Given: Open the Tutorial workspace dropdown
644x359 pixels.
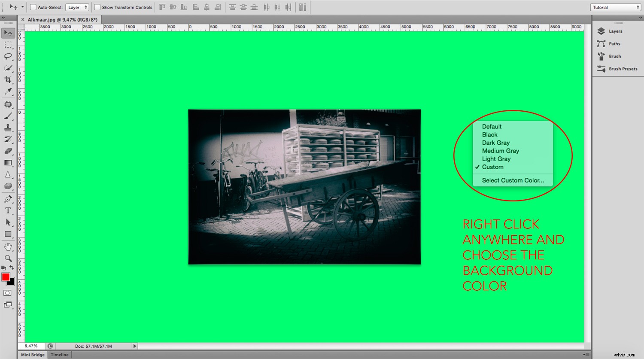Looking at the screenshot, I should (x=615, y=7).
